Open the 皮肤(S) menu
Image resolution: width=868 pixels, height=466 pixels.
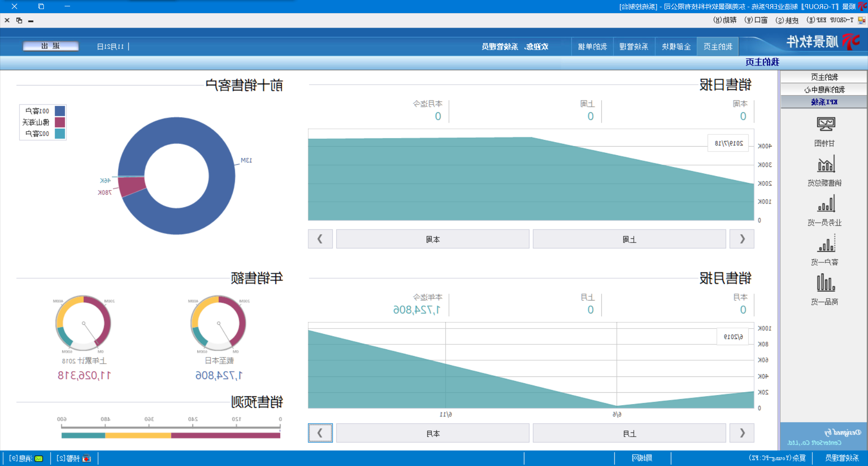[787, 20]
